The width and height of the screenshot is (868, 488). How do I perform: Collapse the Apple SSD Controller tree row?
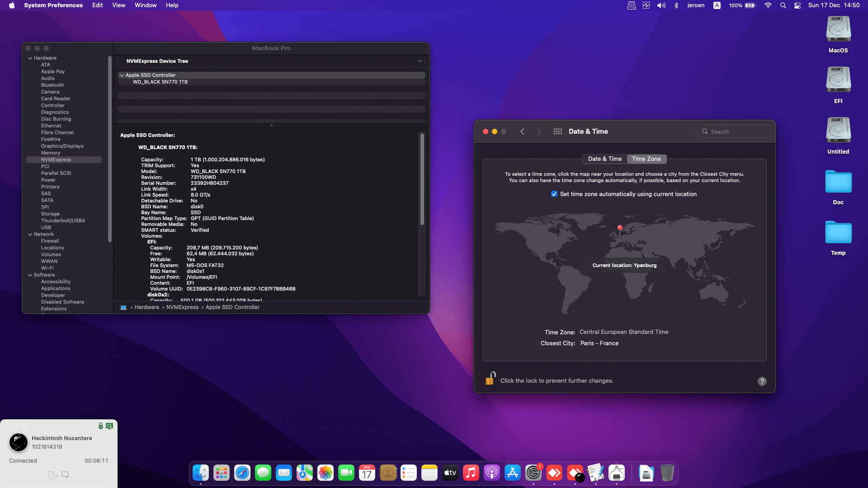[122, 75]
